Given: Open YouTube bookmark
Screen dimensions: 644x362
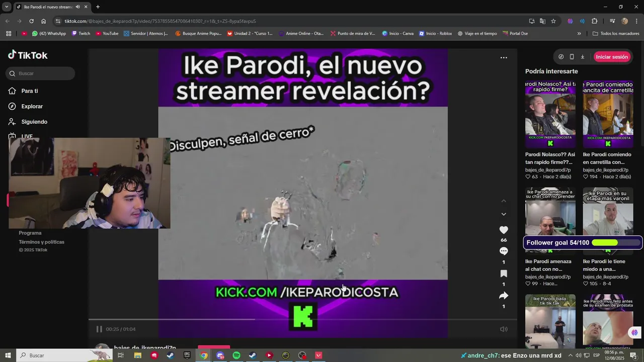Looking at the screenshot, I should [x=107, y=34].
